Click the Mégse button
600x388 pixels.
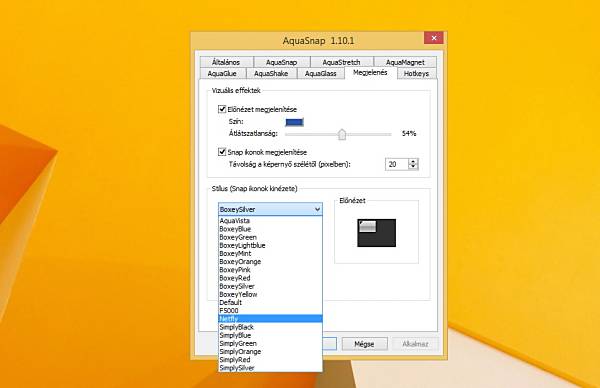click(364, 344)
